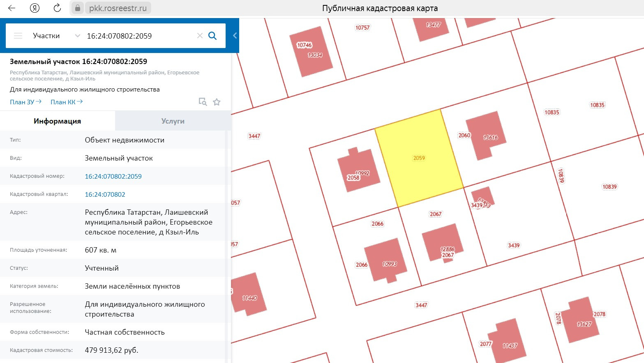Click the magnifying glass search button
The height and width of the screenshot is (363, 644).
(x=212, y=36)
